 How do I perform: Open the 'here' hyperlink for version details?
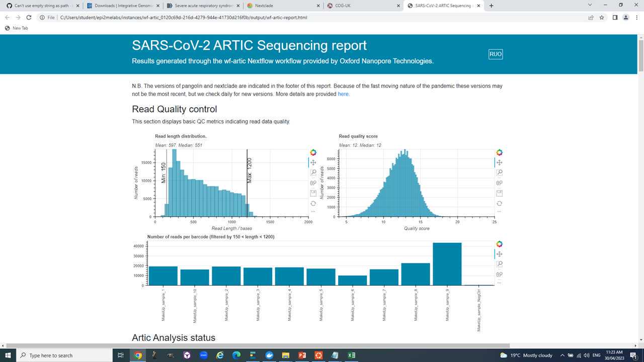(343, 94)
